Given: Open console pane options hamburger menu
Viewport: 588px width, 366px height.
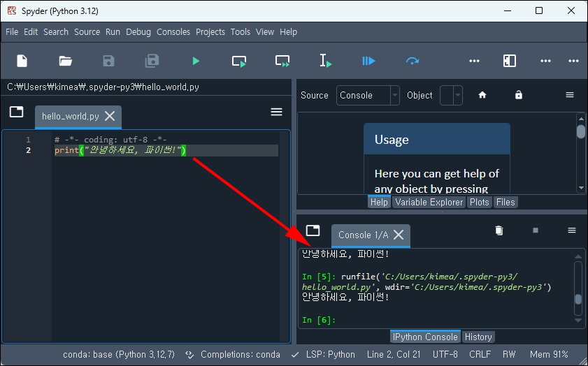Looking at the screenshot, I should click(571, 230).
